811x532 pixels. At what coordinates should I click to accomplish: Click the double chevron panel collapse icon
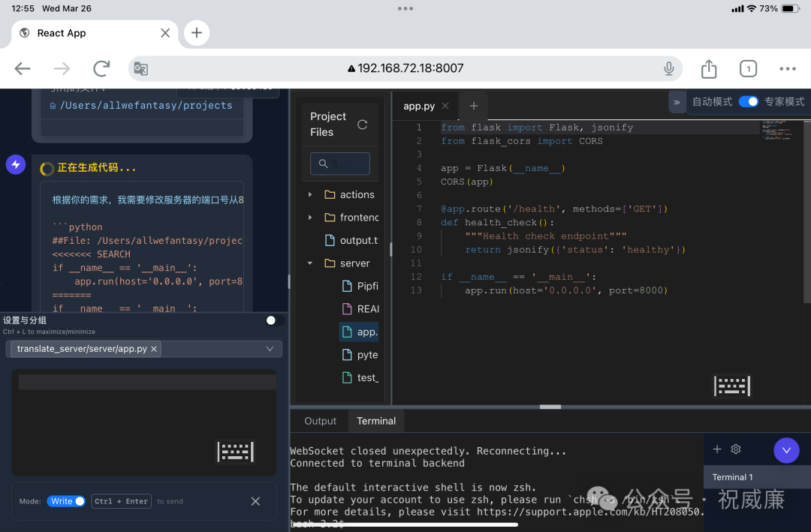(677, 102)
